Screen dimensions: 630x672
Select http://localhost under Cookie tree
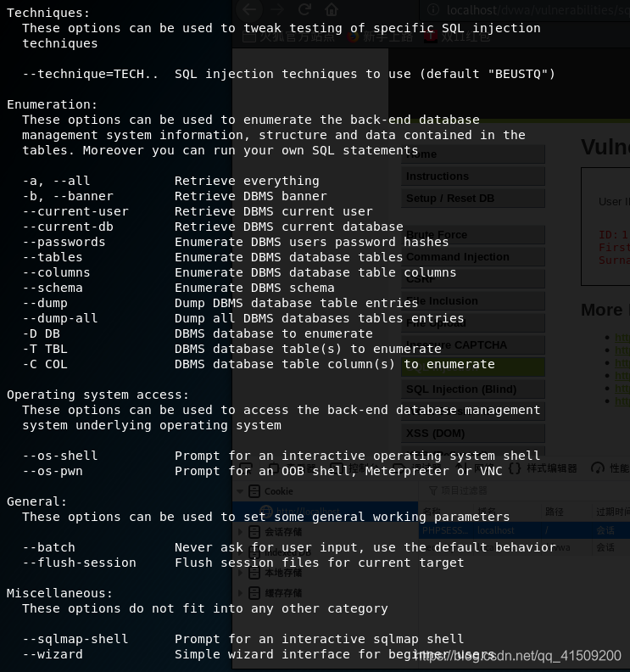[325, 512]
